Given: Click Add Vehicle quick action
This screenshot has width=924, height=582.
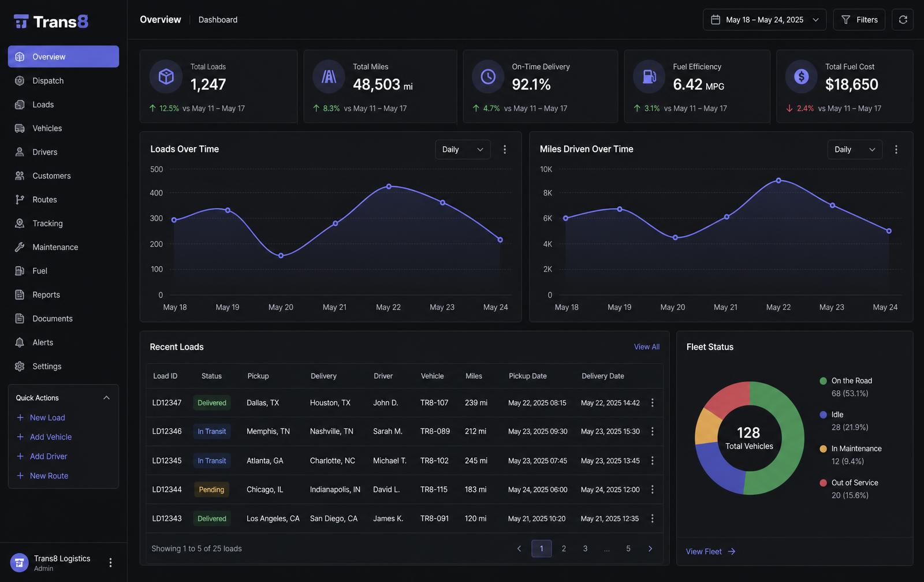Looking at the screenshot, I should [x=44, y=437].
